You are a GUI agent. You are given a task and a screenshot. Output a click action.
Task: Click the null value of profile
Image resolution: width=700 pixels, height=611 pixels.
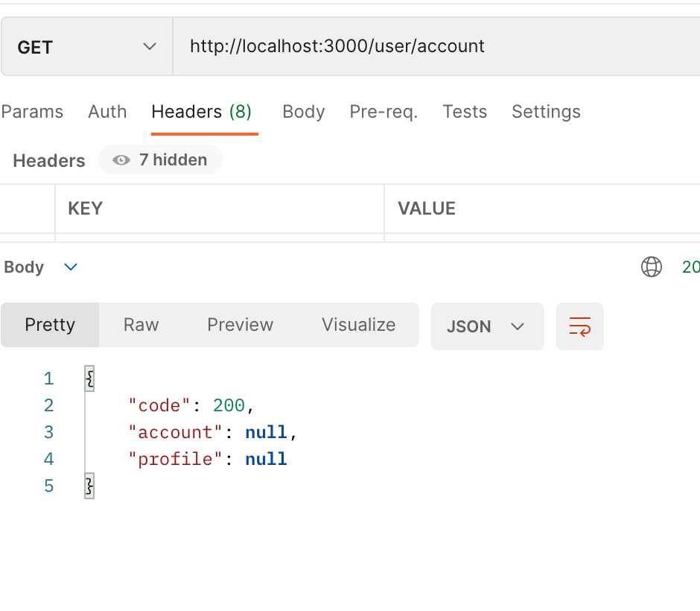[266, 459]
